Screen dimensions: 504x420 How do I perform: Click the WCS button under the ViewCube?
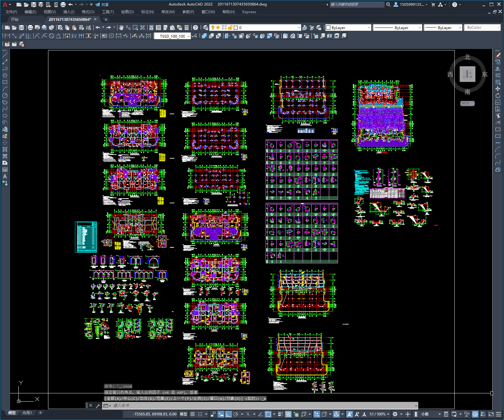click(x=467, y=103)
